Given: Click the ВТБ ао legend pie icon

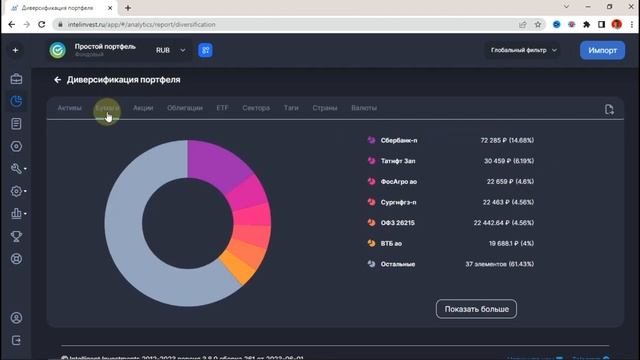Looking at the screenshot, I should 371,243.
